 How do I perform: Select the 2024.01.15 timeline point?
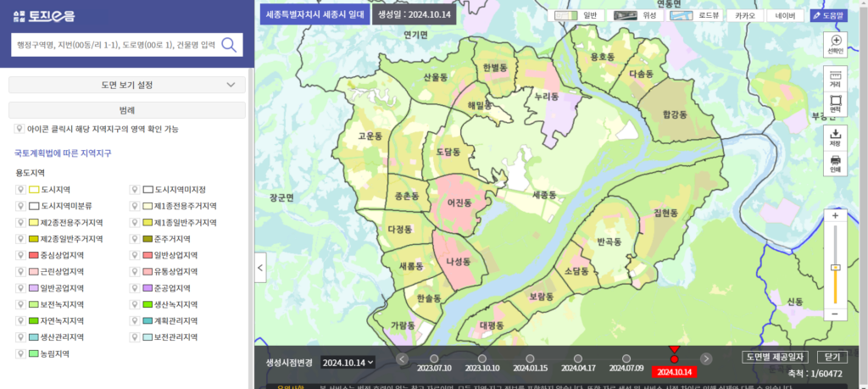tap(531, 358)
